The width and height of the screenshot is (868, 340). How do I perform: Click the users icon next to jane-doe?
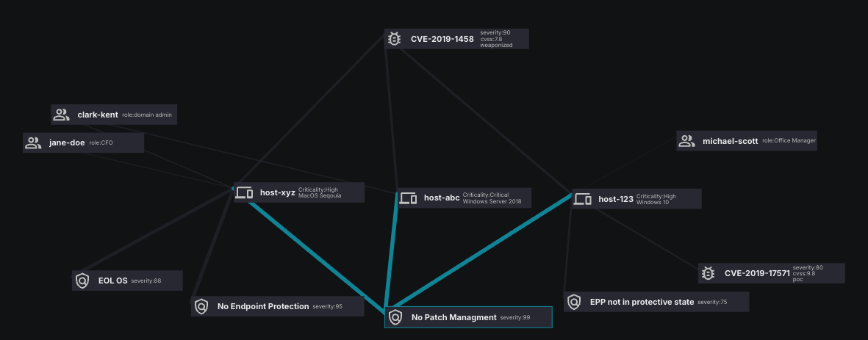[x=33, y=142]
